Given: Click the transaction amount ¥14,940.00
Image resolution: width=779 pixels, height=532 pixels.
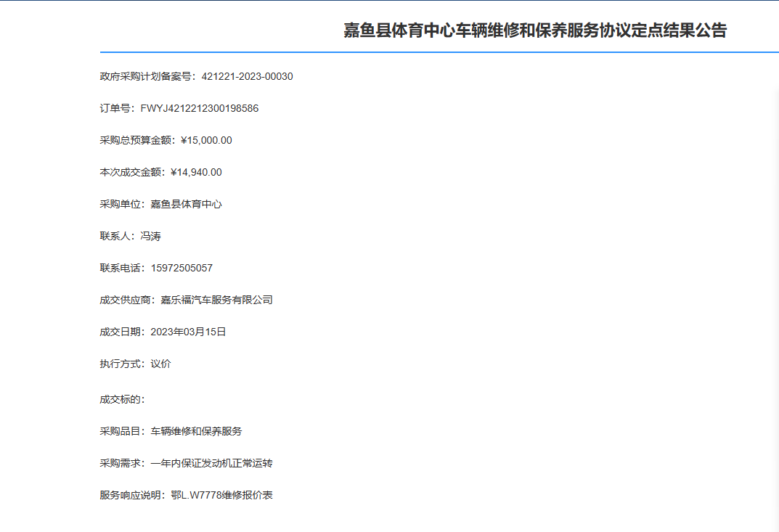Looking at the screenshot, I should point(196,172).
